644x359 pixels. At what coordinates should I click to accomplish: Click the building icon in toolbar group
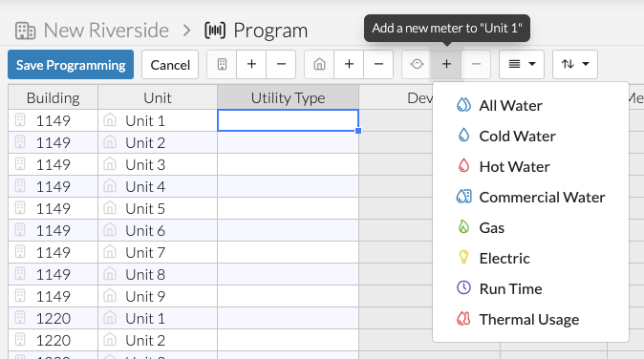(222, 64)
